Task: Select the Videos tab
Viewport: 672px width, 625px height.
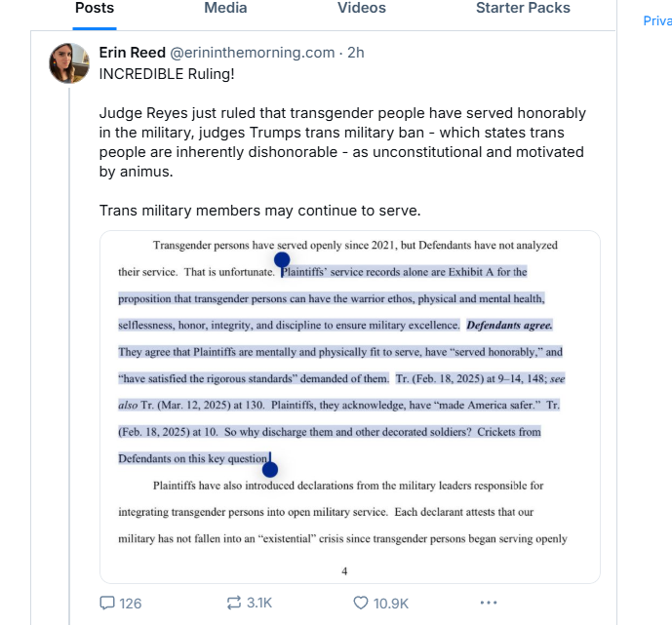Action: 362,9
